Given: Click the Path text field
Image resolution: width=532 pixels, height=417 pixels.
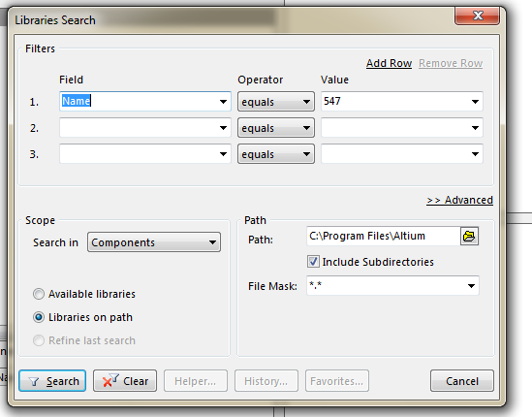Looking at the screenshot, I should (x=383, y=236).
